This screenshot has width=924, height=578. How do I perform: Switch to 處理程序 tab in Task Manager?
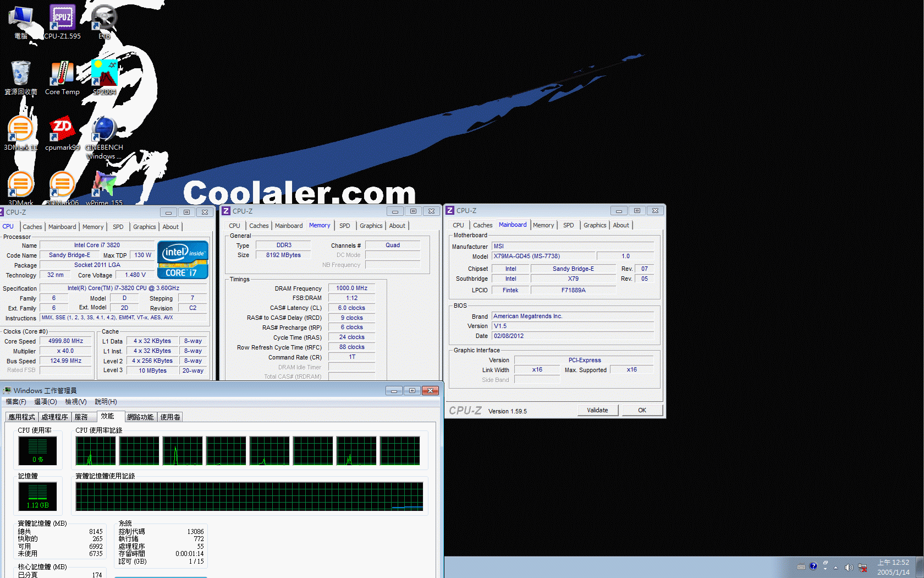tap(54, 417)
